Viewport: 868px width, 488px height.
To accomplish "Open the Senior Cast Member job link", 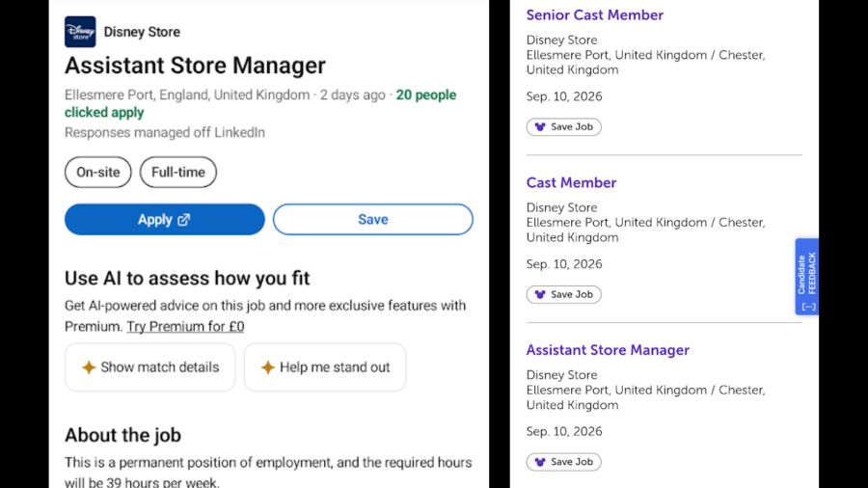I will pyautogui.click(x=594, y=14).
